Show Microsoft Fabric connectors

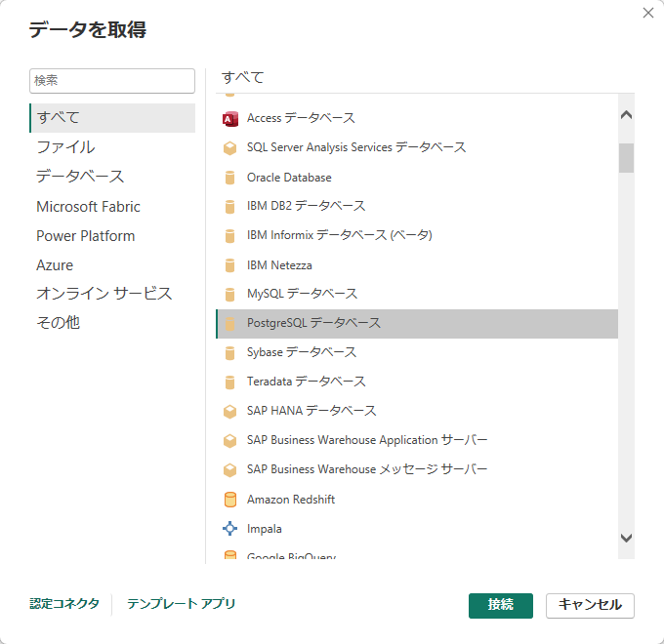click(x=112, y=207)
